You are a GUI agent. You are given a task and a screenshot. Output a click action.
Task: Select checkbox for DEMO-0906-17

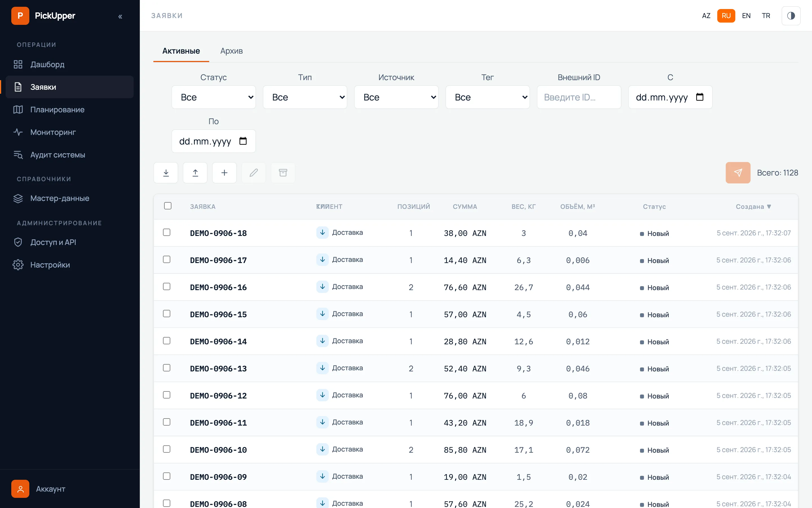[x=167, y=259]
